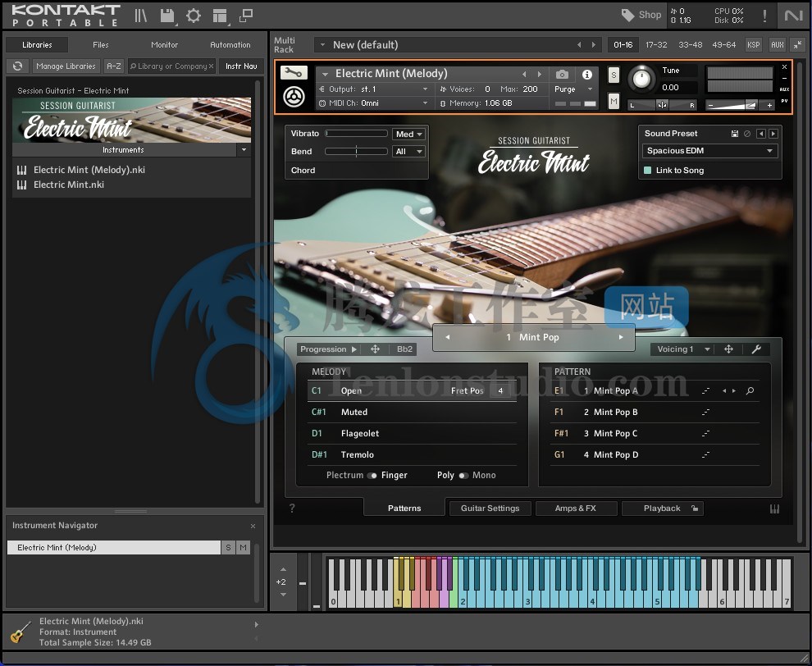This screenshot has height=666, width=812.
Task: Open the Purge dropdown
Action: coord(573,89)
